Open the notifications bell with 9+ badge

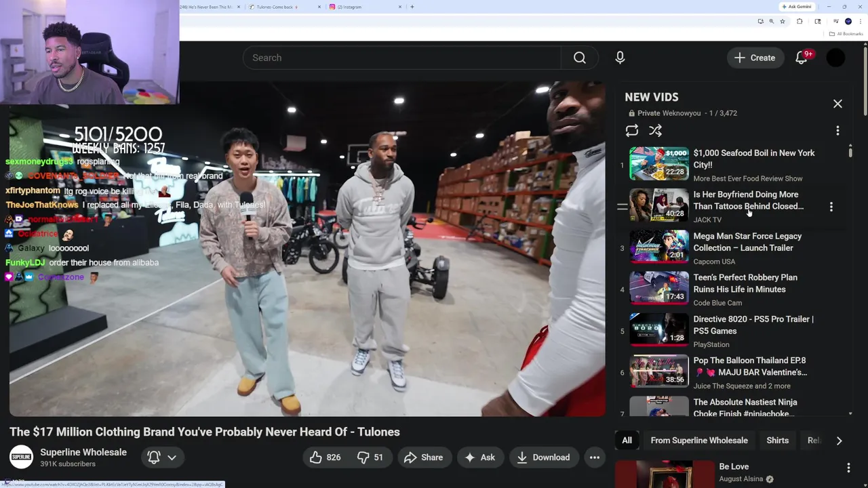tap(802, 58)
